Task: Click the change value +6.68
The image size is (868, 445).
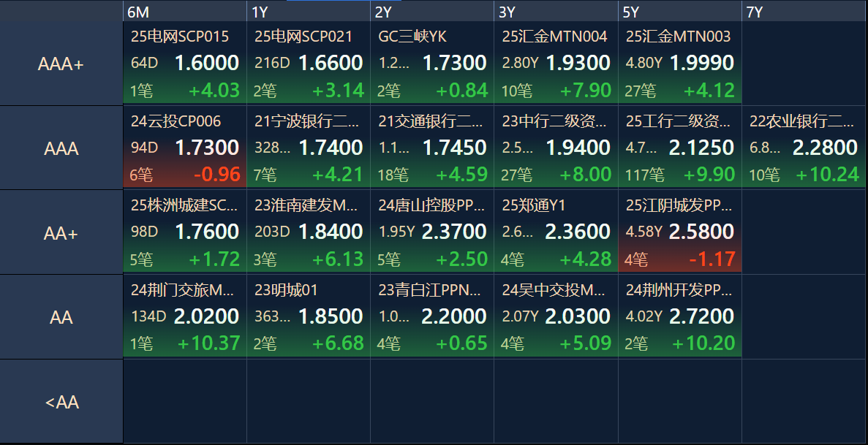Action: (338, 343)
